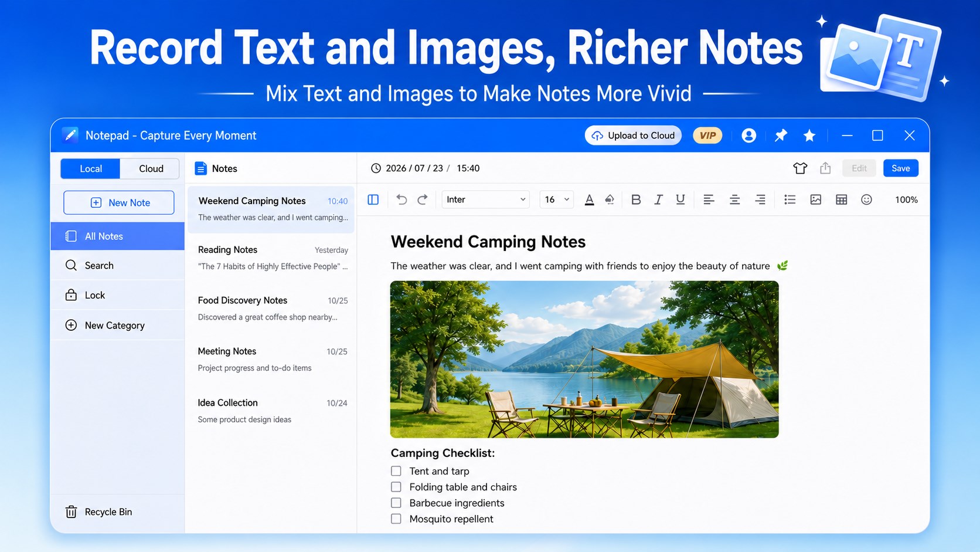This screenshot has height=552, width=980.
Task: Open the user account profile icon
Action: [748, 136]
